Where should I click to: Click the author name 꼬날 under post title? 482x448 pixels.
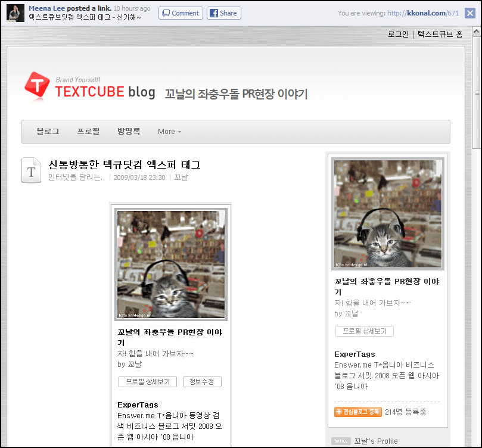pyautogui.click(x=181, y=178)
